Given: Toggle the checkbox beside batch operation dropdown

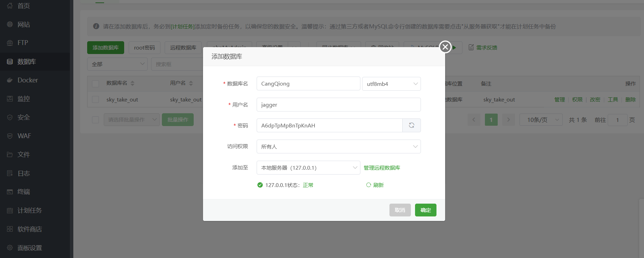Looking at the screenshot, I should tap(95, 119).
